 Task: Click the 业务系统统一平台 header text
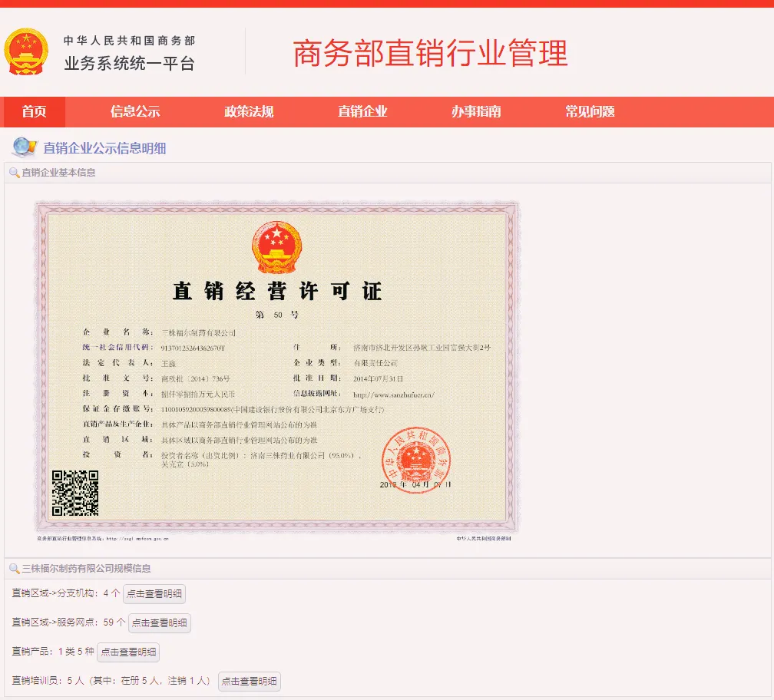[x=129, y=64]
